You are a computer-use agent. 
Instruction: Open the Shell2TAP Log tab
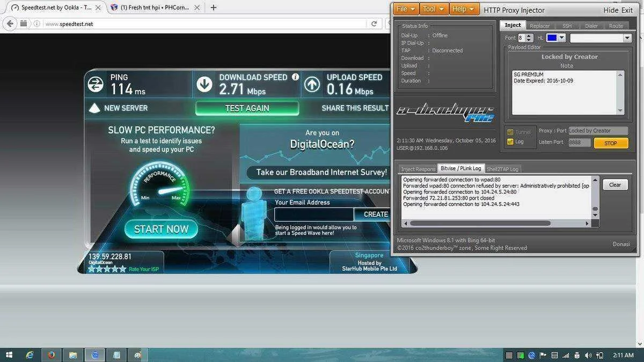(x=502, y=169)
